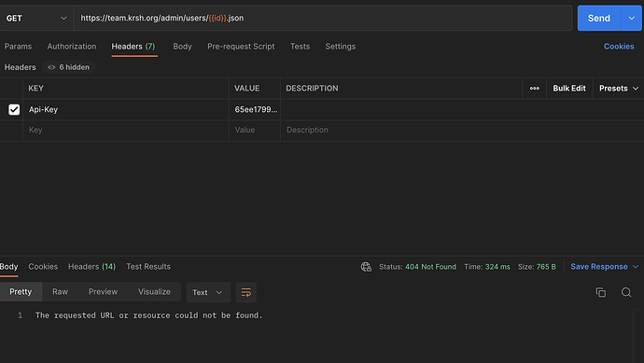Click Bulk Edit
This screenshot has width=644, height=363.
point(569,89)
